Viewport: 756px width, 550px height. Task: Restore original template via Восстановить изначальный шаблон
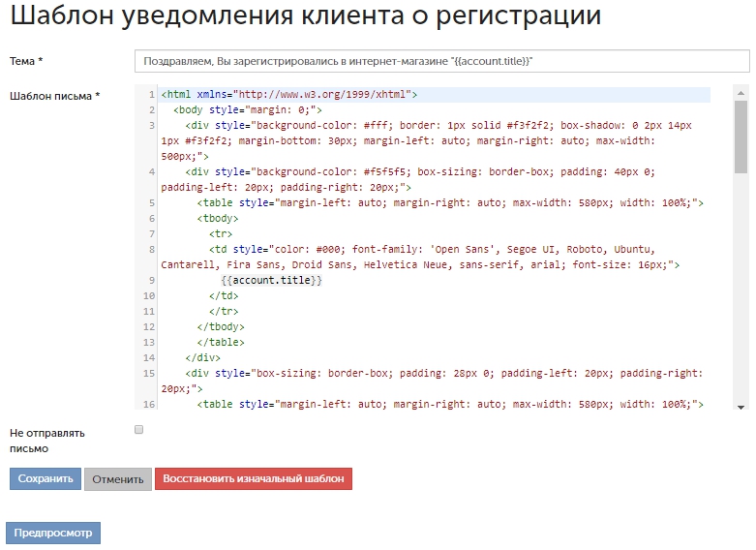[x=254, y=478]
